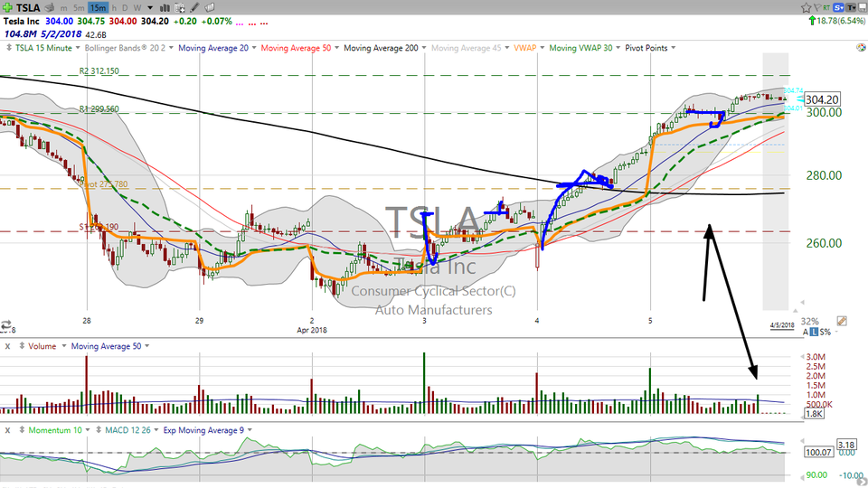
Task: Click the 1.8K volume value box
Action: click(x=814, y=414)
